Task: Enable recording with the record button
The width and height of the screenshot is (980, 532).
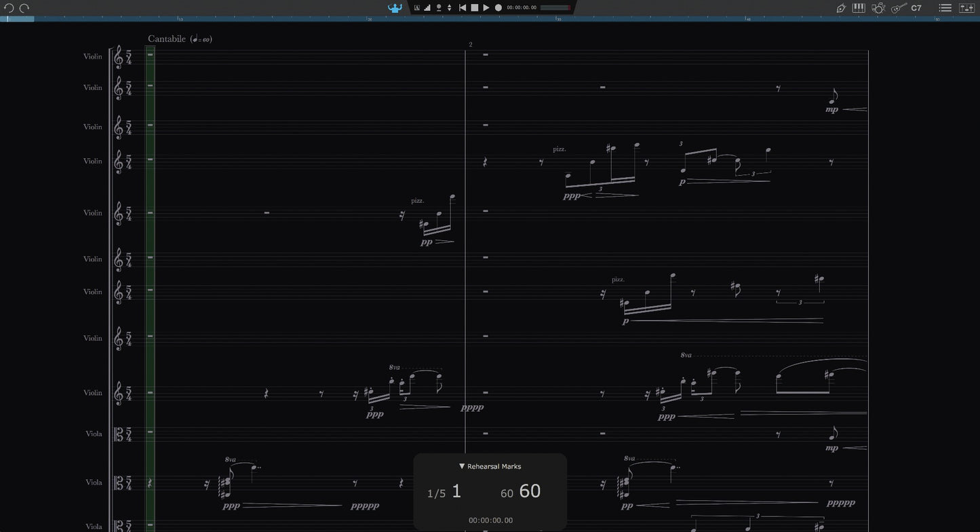Action: click(497, 7)
